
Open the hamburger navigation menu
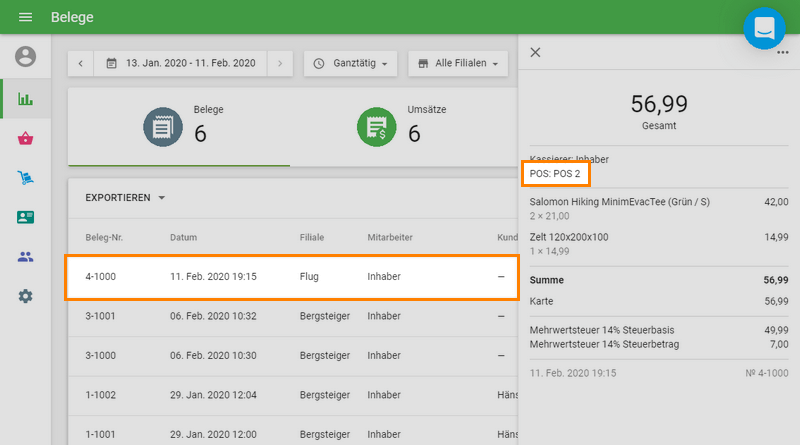point(25,18)
